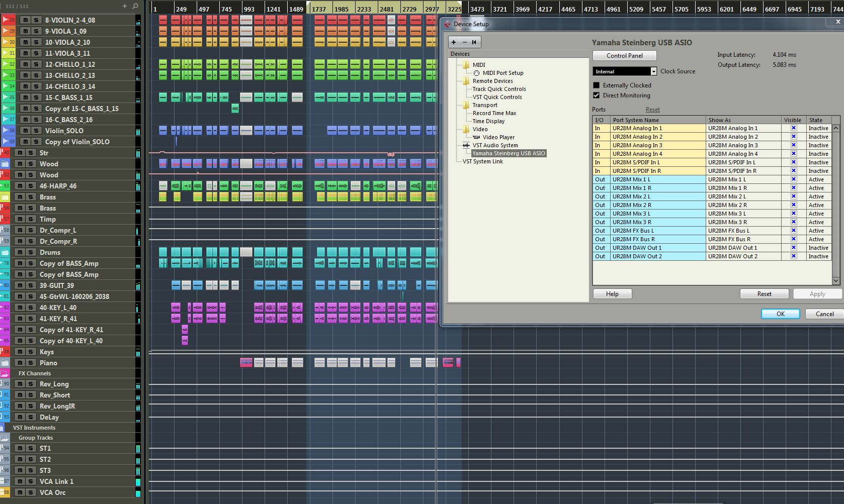Click the add track plus icon

click(x=125, y=6)
